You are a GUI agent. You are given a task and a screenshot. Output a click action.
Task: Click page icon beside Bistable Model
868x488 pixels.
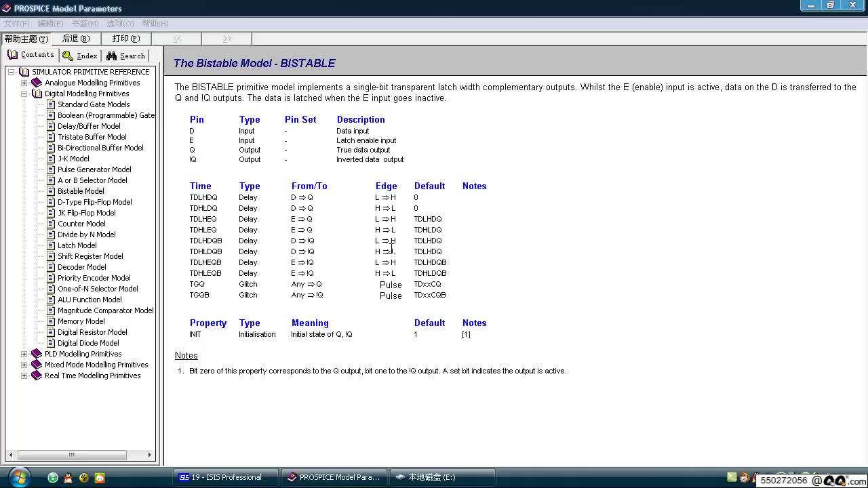[51, 191]
